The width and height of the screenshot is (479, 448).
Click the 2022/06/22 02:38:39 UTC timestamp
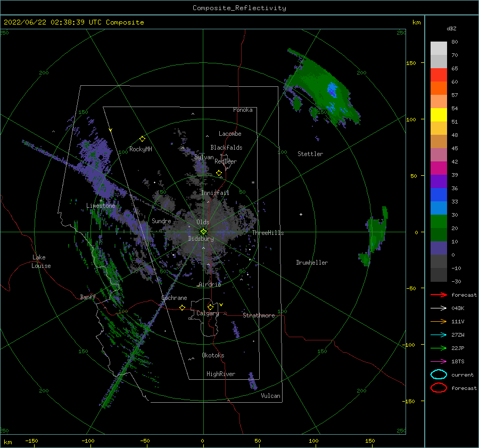click(x=74, y=22)
